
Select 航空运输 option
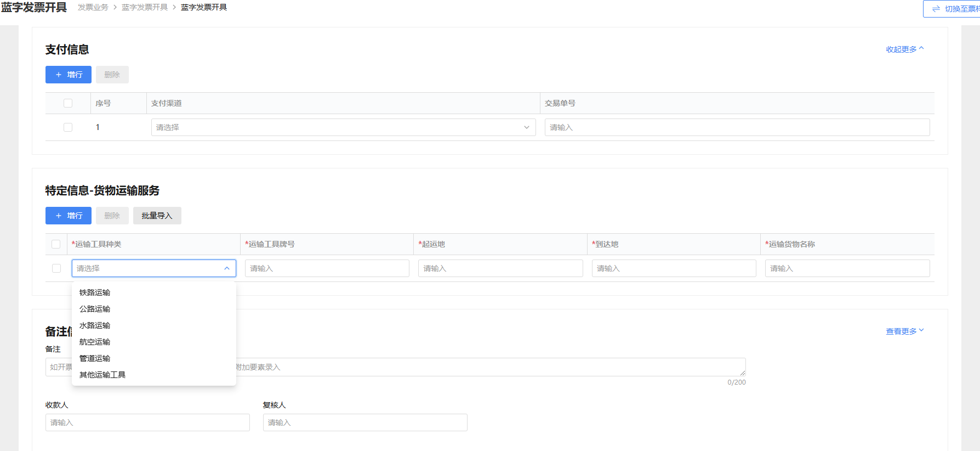point(95,342)
